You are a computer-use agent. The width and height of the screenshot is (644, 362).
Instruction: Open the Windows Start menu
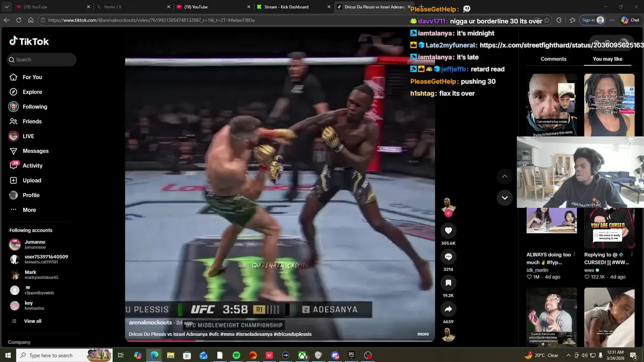(8, 355)
